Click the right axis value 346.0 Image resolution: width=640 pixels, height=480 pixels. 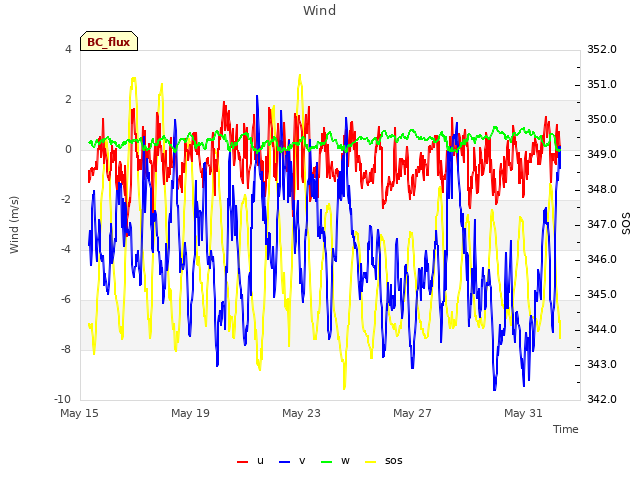(602, 260)
